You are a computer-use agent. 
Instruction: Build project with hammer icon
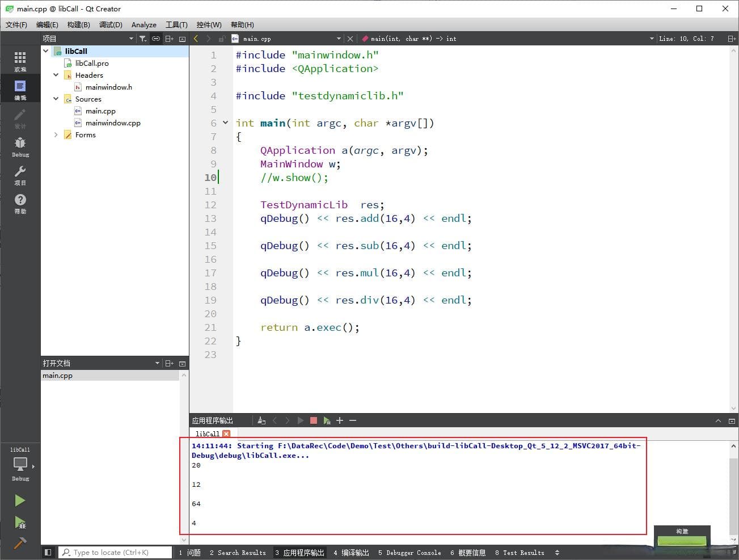tap(20, 543)
